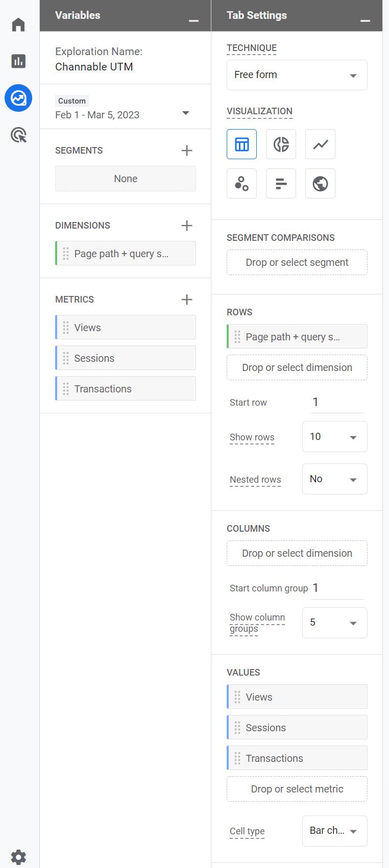This screenshot has height=868, width=389.
Task: Open the Show rows dropdown
Action: [x=335, y=437]
